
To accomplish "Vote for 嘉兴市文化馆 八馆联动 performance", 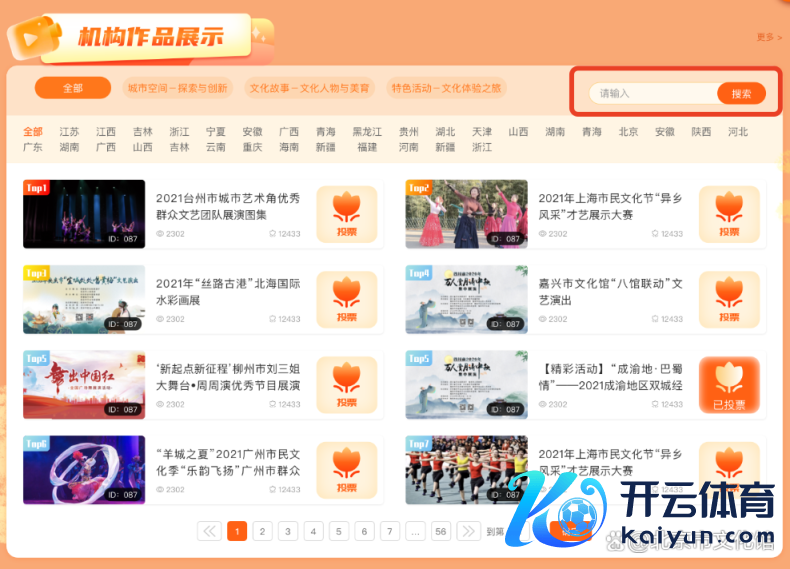I will (729, 299).
